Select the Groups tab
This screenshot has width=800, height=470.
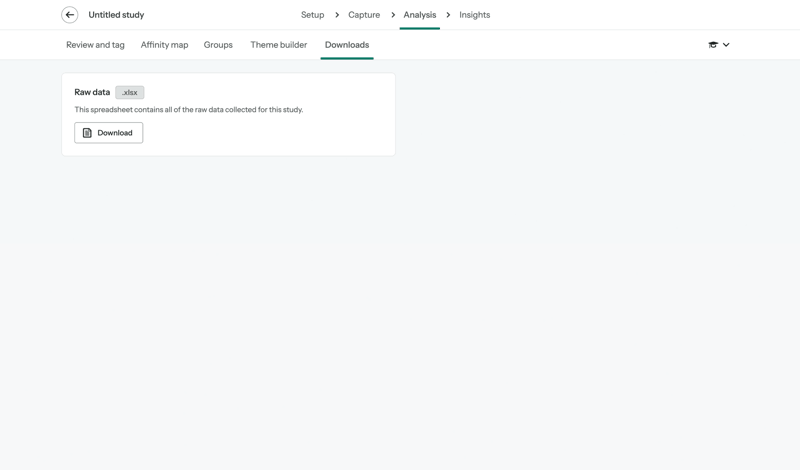218,45
